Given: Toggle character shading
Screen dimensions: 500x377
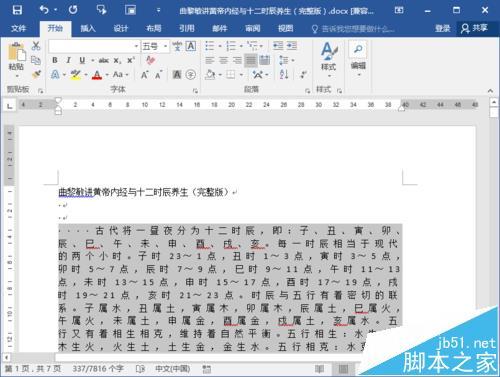Looking at the screenshot, I should coord(177,74).
